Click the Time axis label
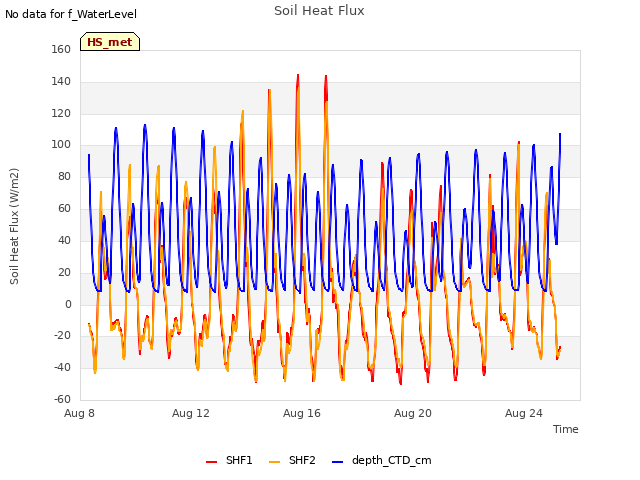Image resolution: width=640 pixels, height=480 pixels. [565, 429]
